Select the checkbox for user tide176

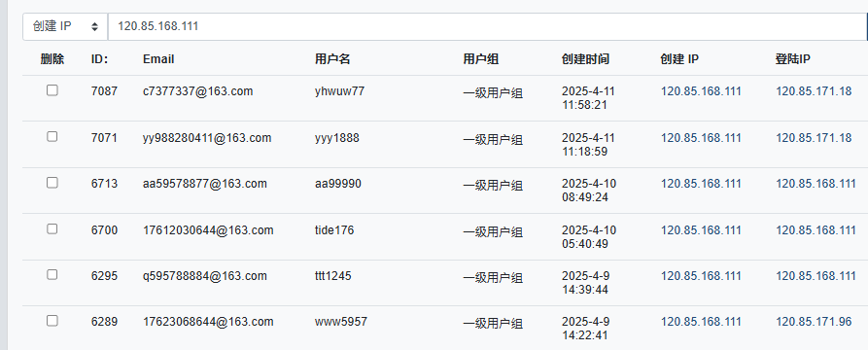(x=52, y=228)
